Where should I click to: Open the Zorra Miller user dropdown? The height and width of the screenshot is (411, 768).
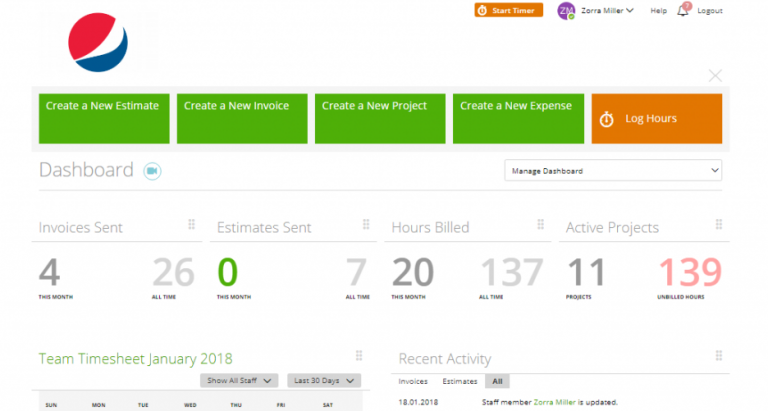click(x=607, y=10)
